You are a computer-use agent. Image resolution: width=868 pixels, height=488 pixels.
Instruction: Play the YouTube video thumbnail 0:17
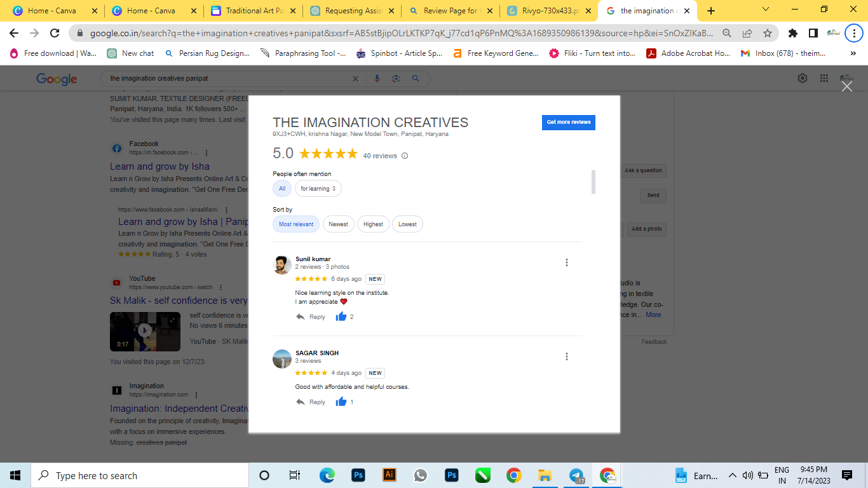point(145,330)
